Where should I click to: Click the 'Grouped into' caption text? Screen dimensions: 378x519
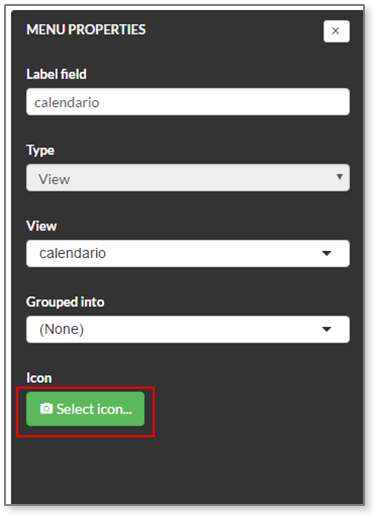point(65,302)
